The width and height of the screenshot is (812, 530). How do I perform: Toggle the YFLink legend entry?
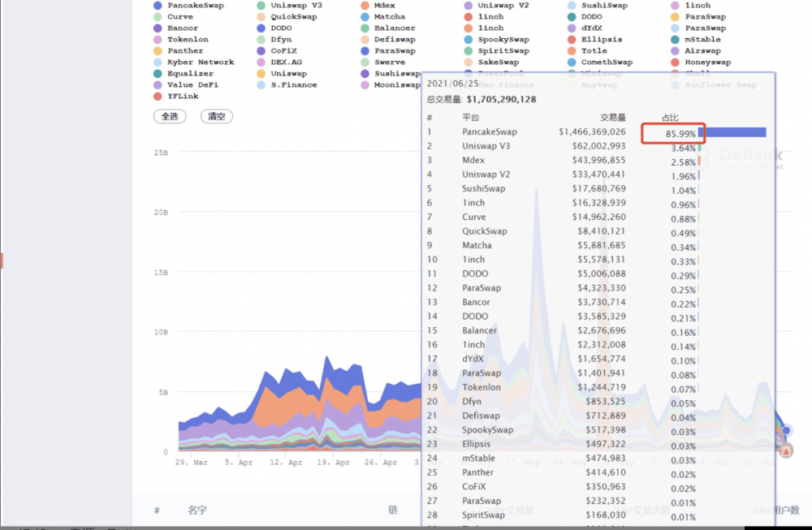(176, 97)
